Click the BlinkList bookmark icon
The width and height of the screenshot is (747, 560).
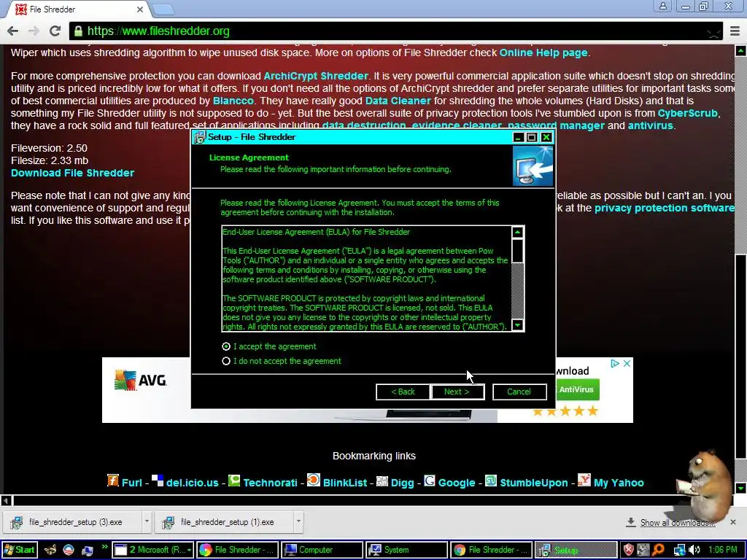pos(314,480)
